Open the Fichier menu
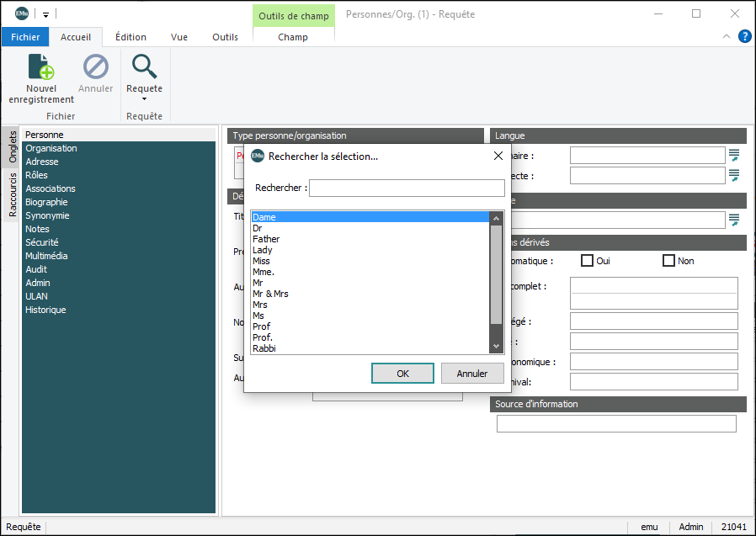Viewport: 756px width, 536px height. pos(25,37)
